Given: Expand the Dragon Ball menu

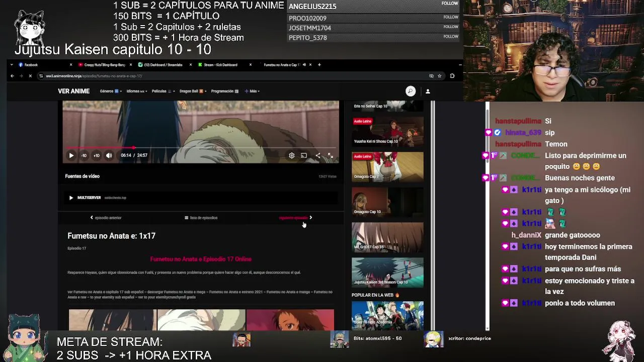Looking at the screenshot, I should pyautogui.click(x=193, y=91).
